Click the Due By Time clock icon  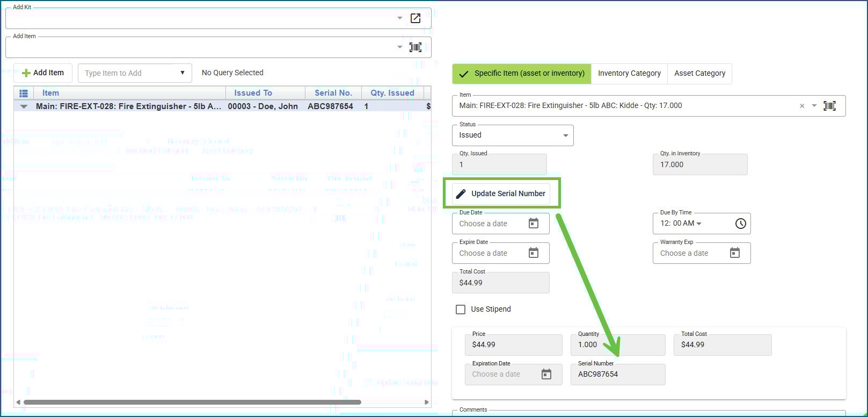click(740, 224)
